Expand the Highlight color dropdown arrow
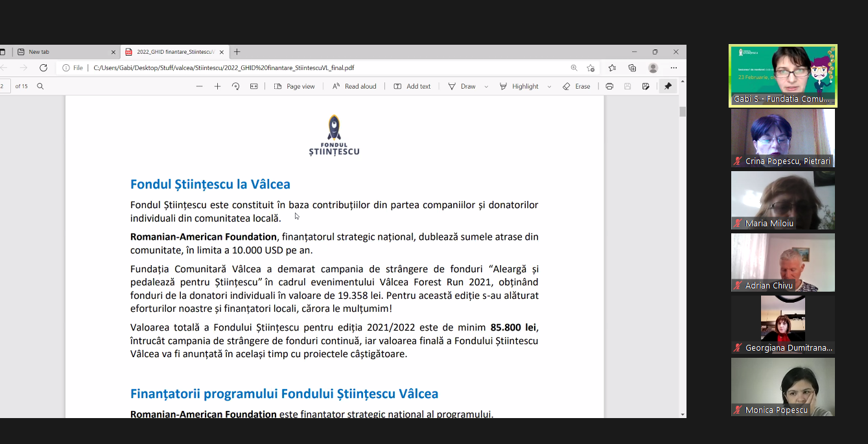Image resolution: width=868 pixels, height=444 pixels. point(549,86)
